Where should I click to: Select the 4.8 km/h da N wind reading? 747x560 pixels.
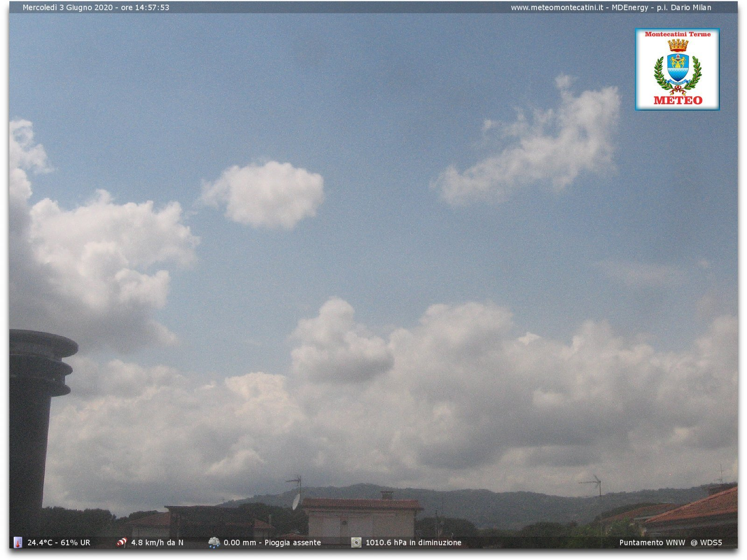[x=157, y=543]
